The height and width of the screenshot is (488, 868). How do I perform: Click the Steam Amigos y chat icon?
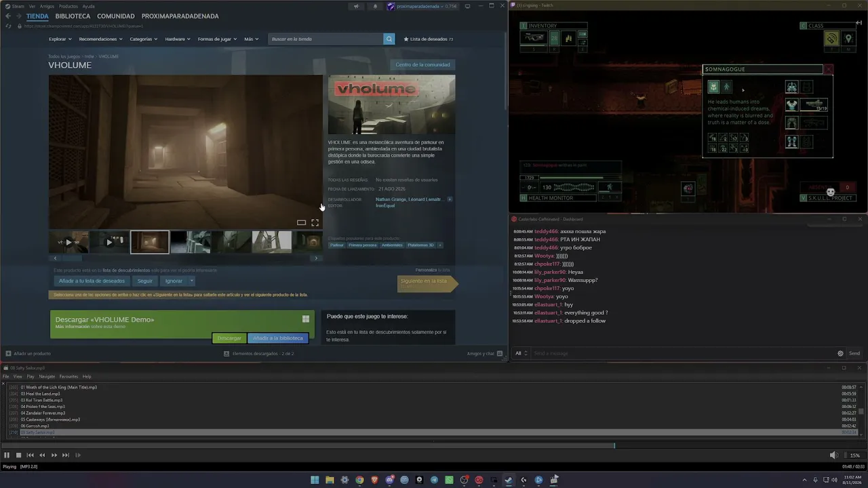tap(500, 353)
